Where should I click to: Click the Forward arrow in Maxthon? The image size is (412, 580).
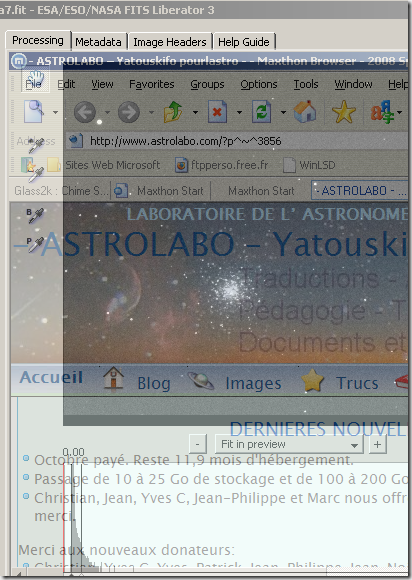coord(129,112)
